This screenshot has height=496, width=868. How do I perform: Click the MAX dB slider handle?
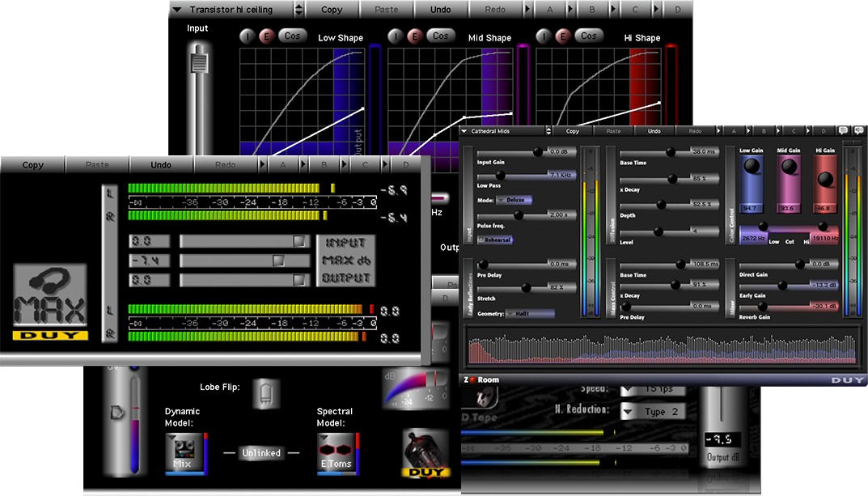point(278,261)
